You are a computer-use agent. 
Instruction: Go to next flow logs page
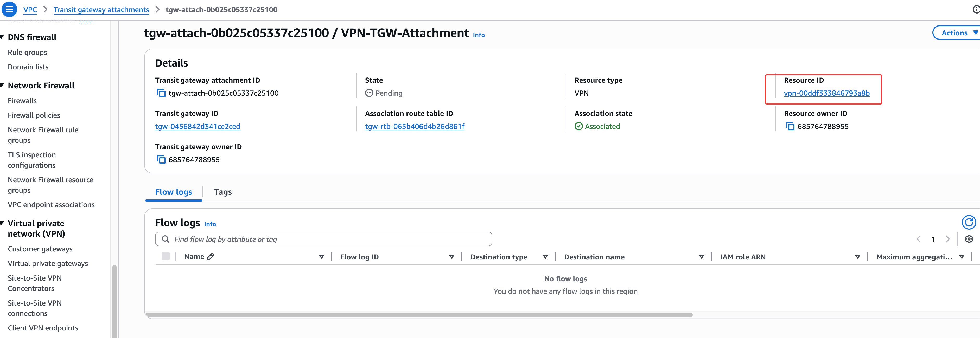click(x=947, y=239)
